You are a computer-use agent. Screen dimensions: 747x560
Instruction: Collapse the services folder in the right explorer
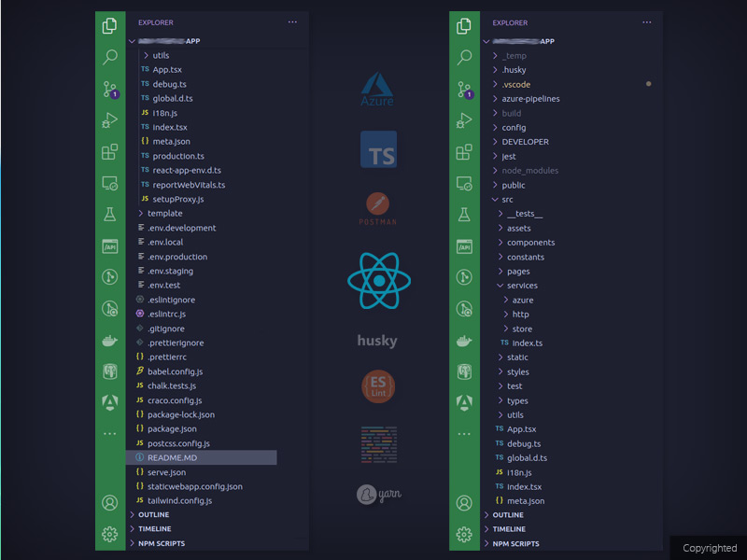pos(522,286)
